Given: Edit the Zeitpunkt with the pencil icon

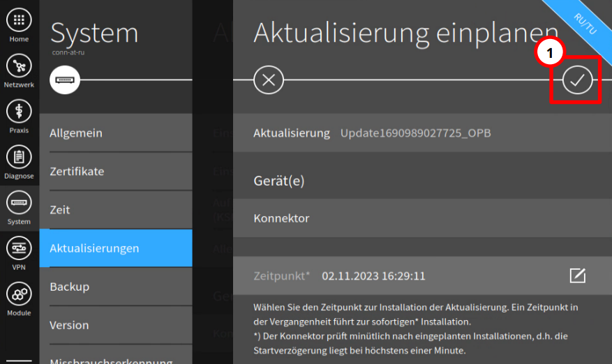Looking at the screenshot, I should tap(577, 275).
